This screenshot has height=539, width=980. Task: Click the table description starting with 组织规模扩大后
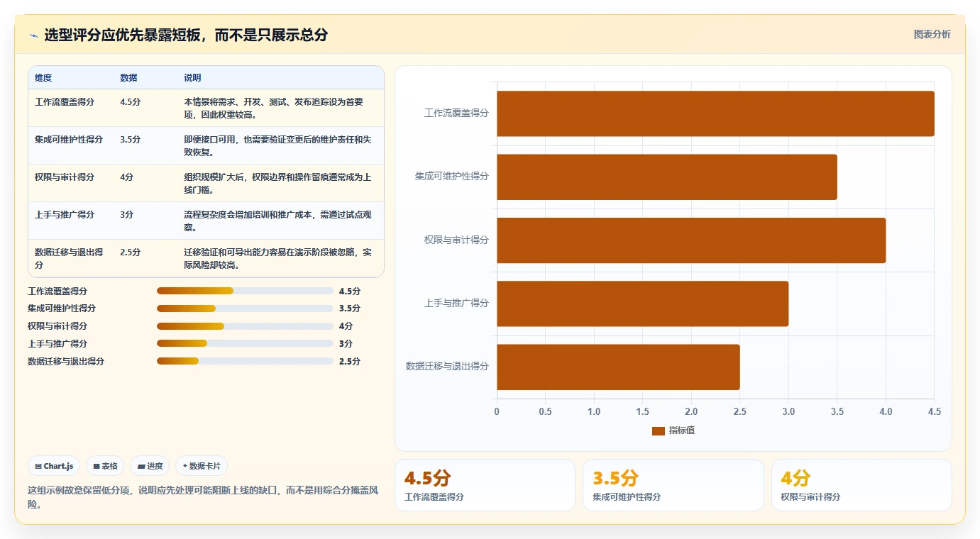pyautogui.click(x=277, y=184)
